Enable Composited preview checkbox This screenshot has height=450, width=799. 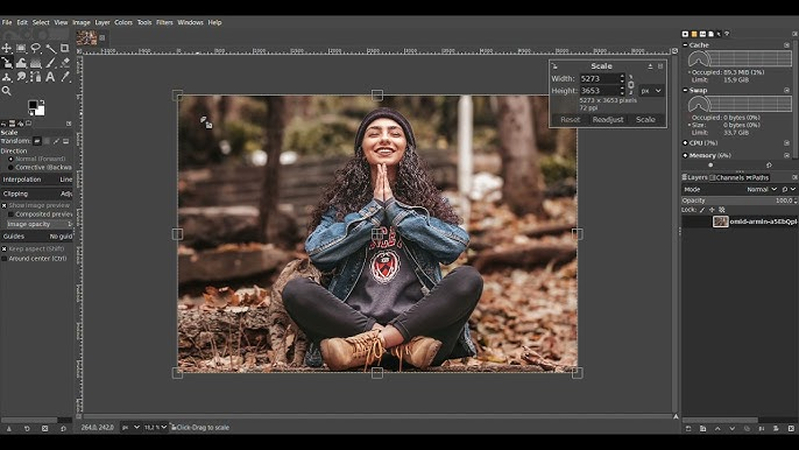[11, 215]
